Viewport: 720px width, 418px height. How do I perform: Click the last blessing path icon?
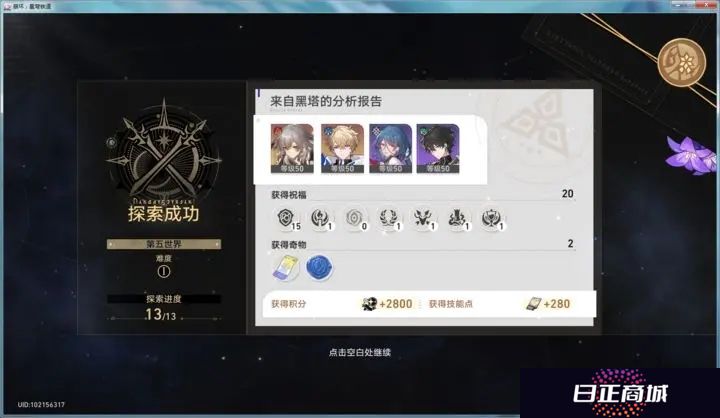click(x=491, y=218)
